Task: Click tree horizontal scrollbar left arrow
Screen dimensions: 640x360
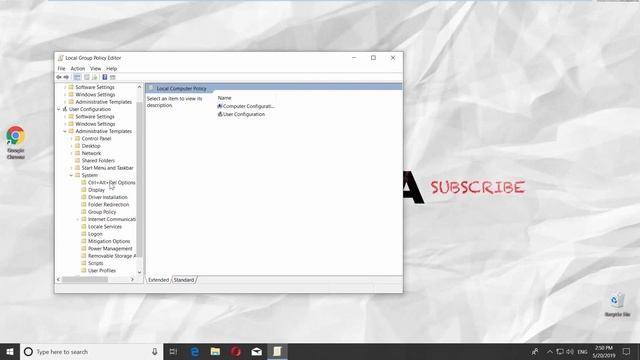Action: pos(58,280)
